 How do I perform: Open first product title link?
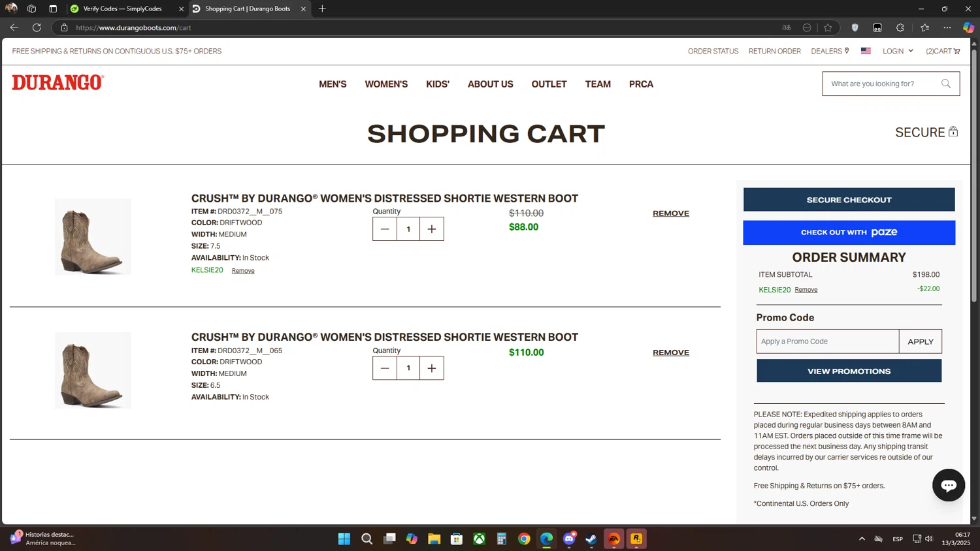(x=385, y=198)
